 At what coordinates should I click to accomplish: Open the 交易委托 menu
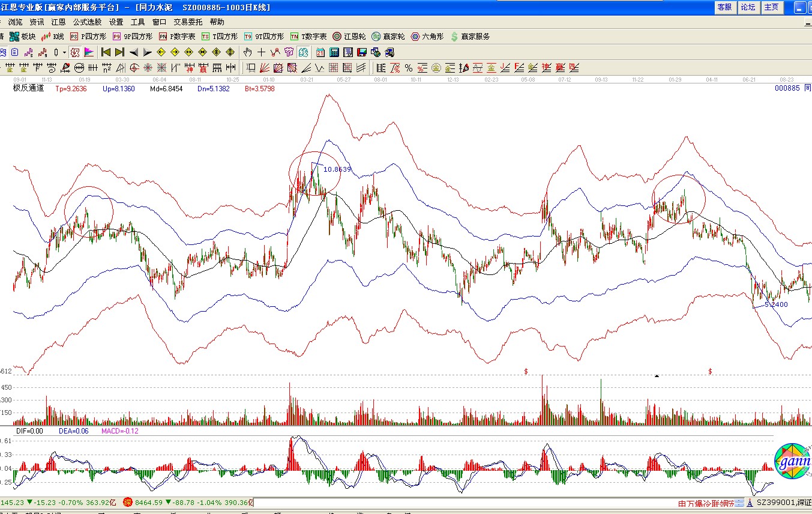pos(188,22)
